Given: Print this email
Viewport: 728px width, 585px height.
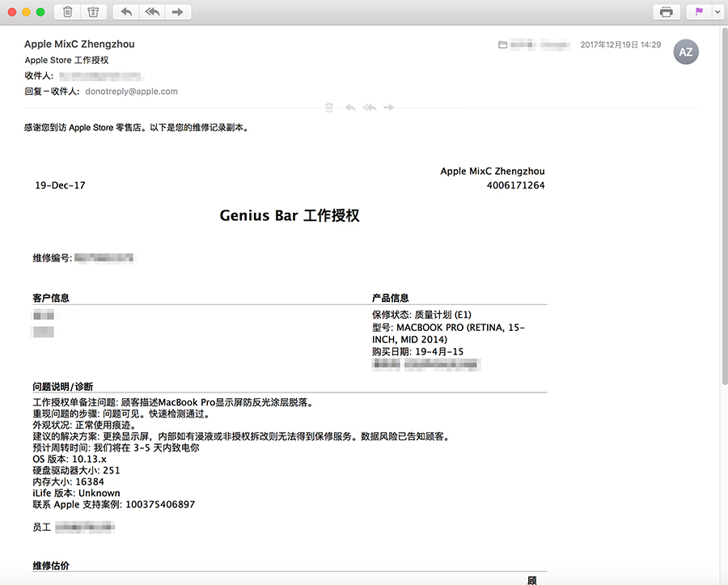Looking at the screenshot, I should [x=667, y=12].
